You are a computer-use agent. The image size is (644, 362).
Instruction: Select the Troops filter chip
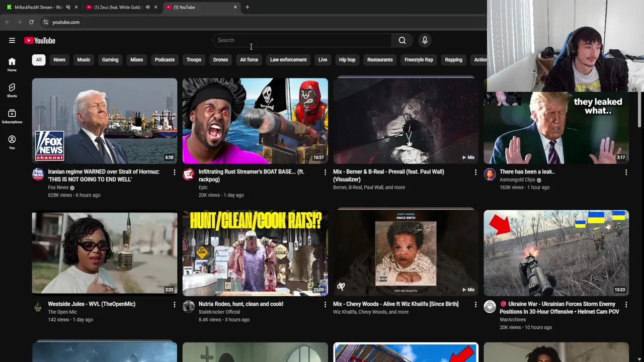click(x=194, y=60)
